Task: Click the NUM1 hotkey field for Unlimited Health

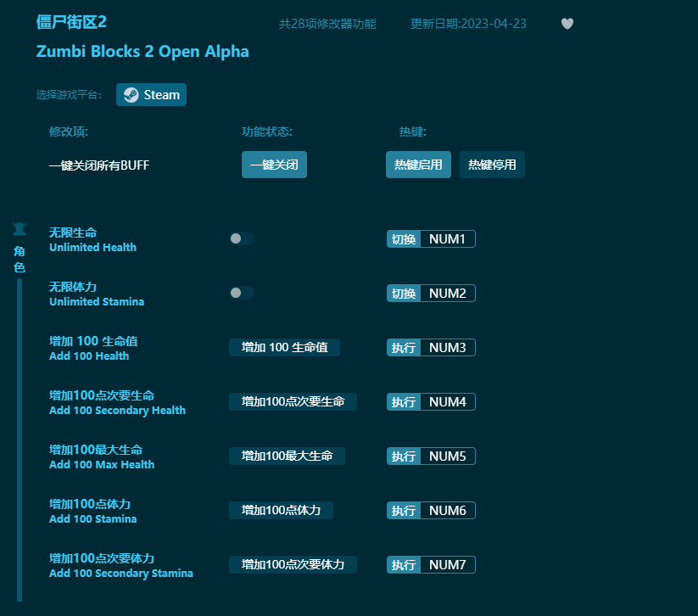Action: [x=445, y=238]
